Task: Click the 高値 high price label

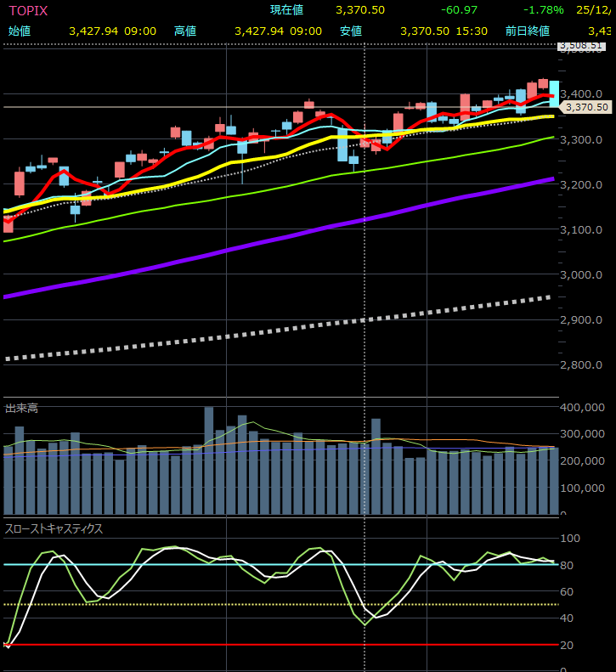Action: tap(185, 31)
